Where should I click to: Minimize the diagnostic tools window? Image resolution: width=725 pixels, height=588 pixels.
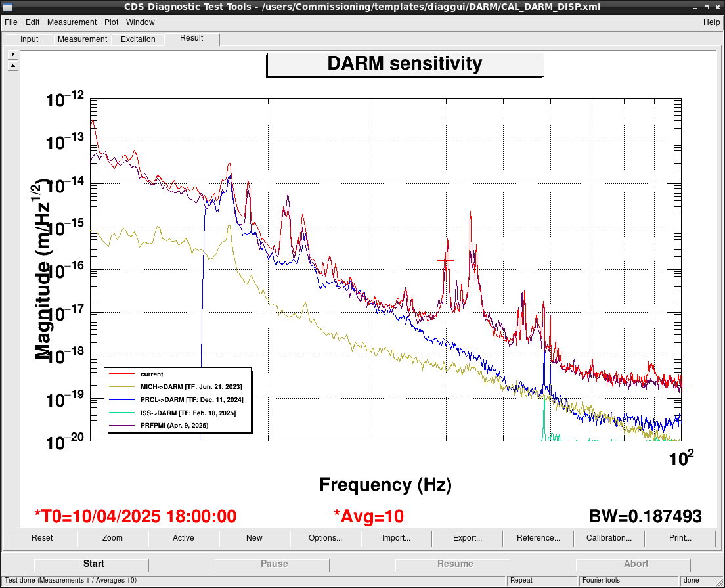[695, 7]
